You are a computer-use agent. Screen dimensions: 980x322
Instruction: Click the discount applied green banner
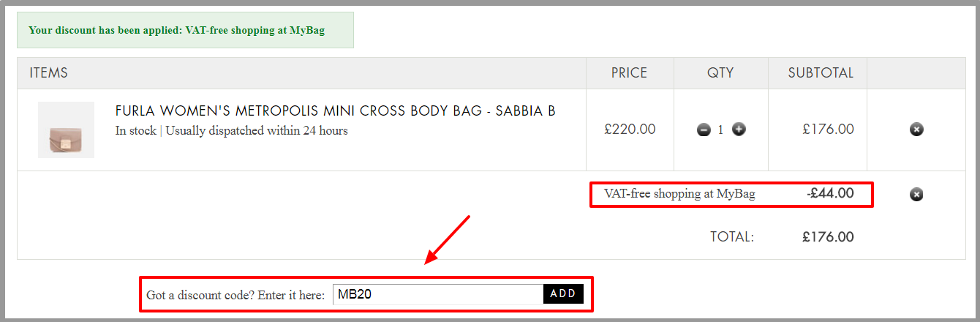pyautogui.click(x=185, y=30)
